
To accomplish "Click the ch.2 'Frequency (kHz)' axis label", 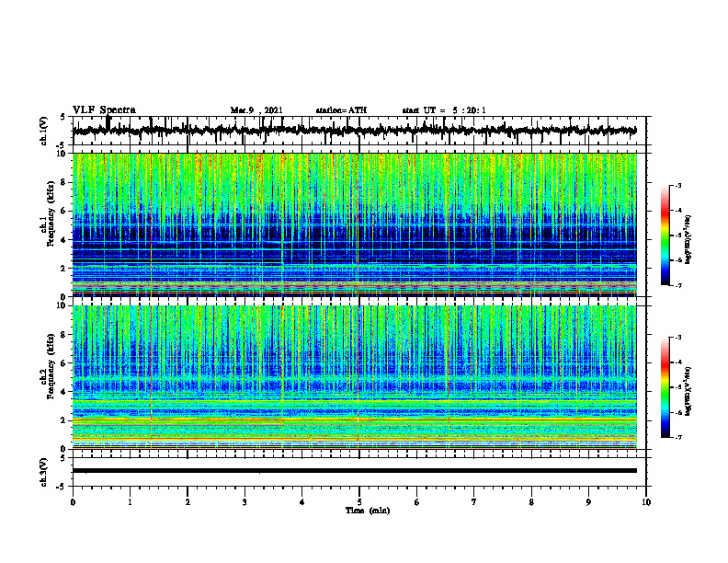I will [51, 366].
